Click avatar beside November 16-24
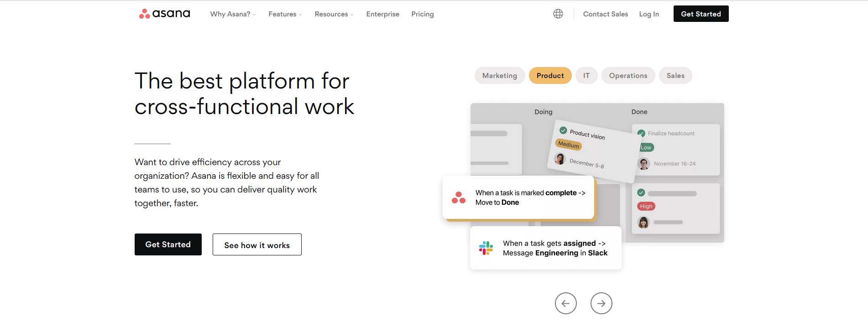Image resolution: width=868 pixels, height=327 pixels. tap(643, 164)
